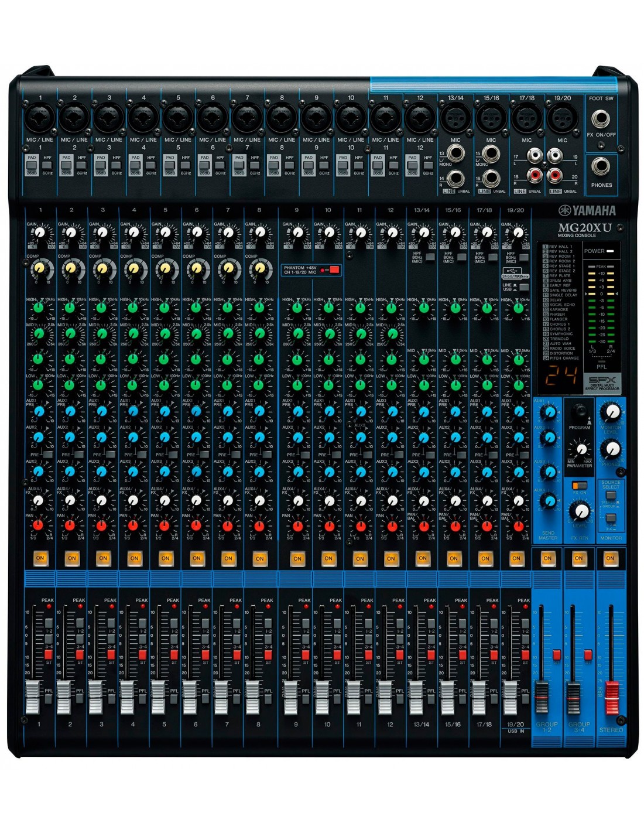Click the PROGRAM knob in effects section
The height and width of the screenshot is (833, 644).
(x=579, y=410)
